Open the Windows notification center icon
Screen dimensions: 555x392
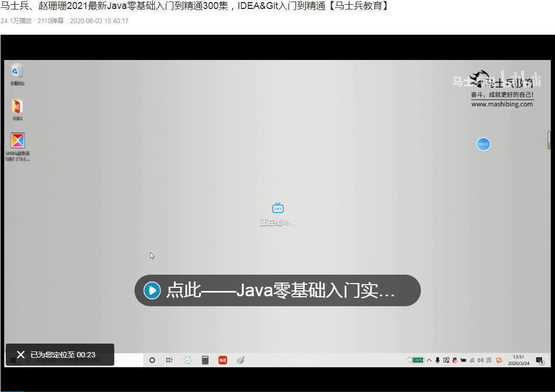point(540,360)
